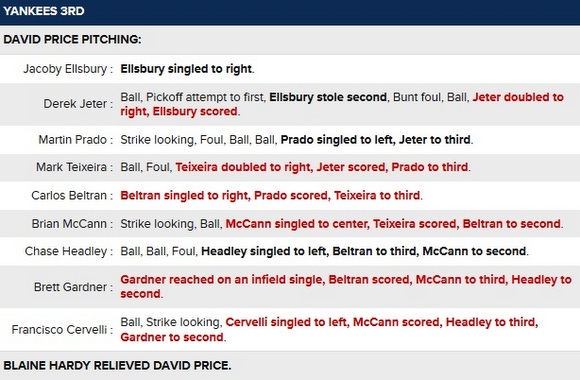Select the Chase Headley batter name

(x=66, y=251)
